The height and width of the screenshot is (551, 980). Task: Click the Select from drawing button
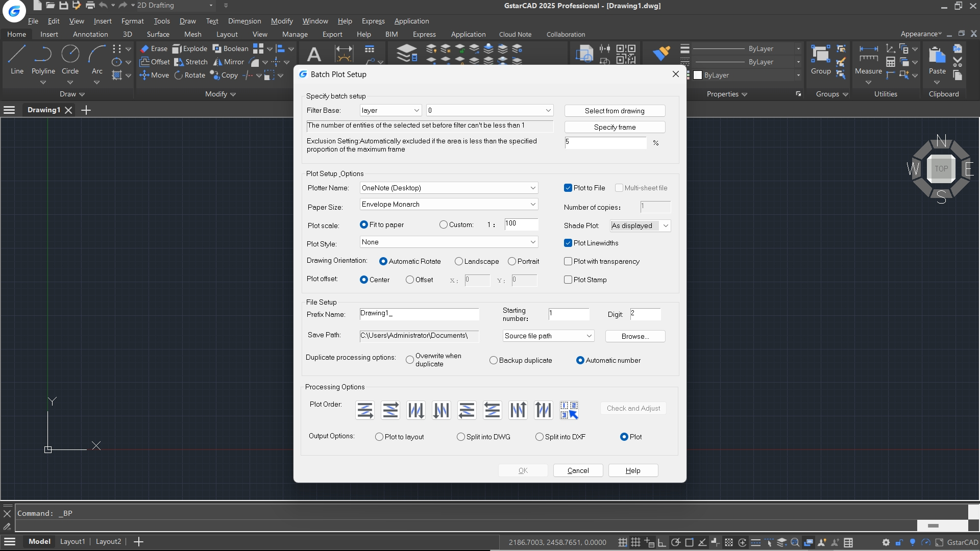click(x=614, y=110)
